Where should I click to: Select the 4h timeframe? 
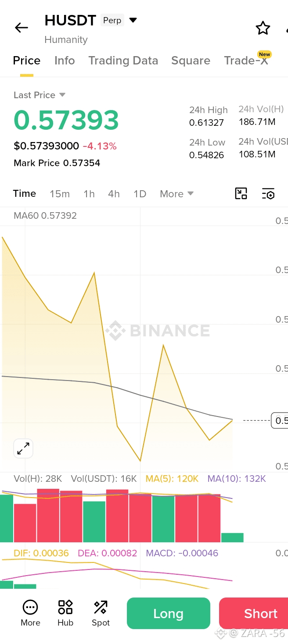click(114, 194)
